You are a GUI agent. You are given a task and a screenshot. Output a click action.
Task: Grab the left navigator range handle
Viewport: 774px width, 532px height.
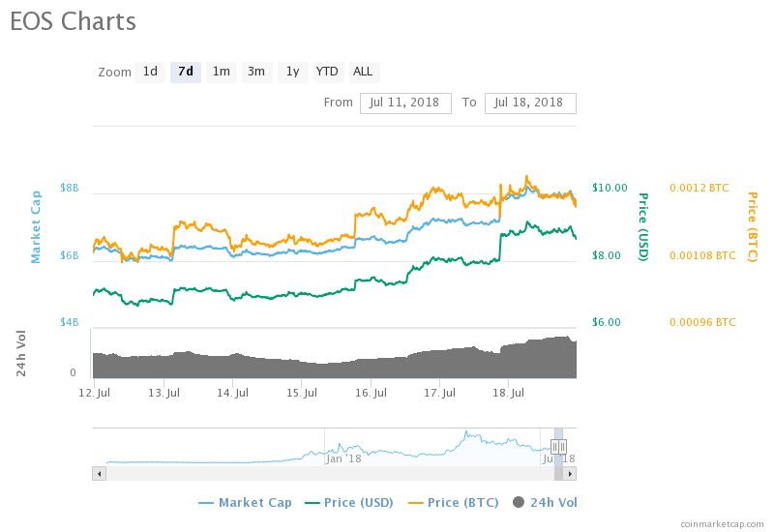click(554, 447)
